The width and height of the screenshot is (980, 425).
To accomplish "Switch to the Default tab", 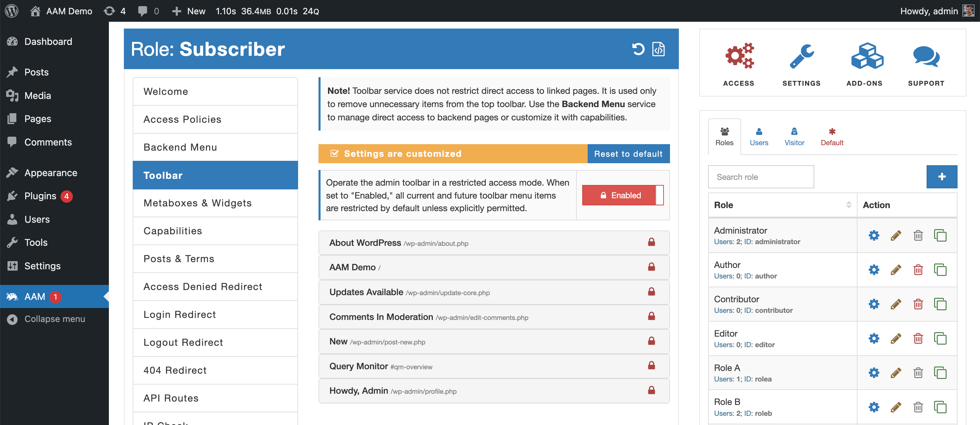I will [x=832, y=137].
